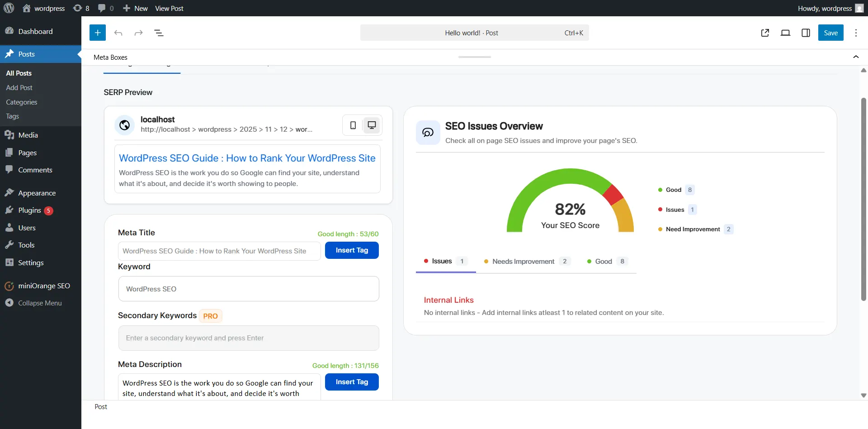
Task: Focus the Meta Description text area
Action: click(x=219, y=387)
